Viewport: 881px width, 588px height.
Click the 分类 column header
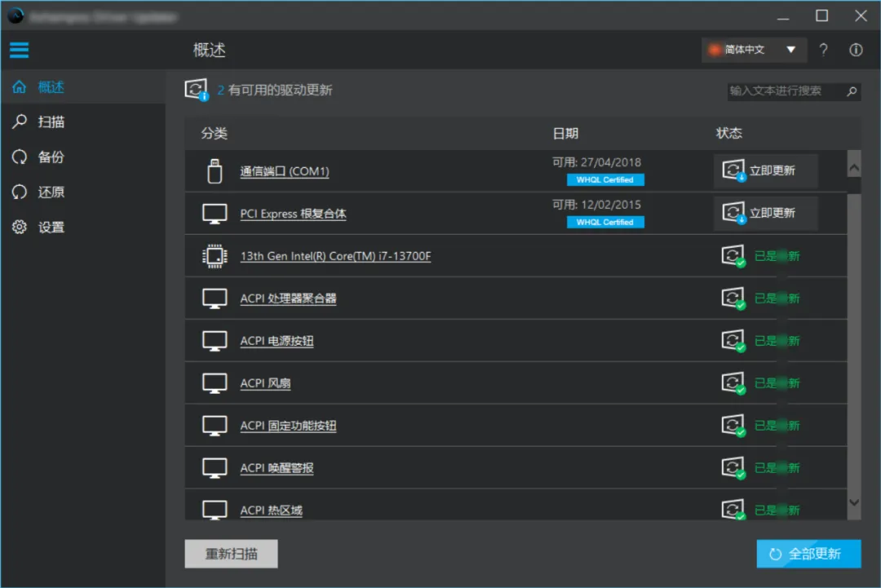coord(214,133)
